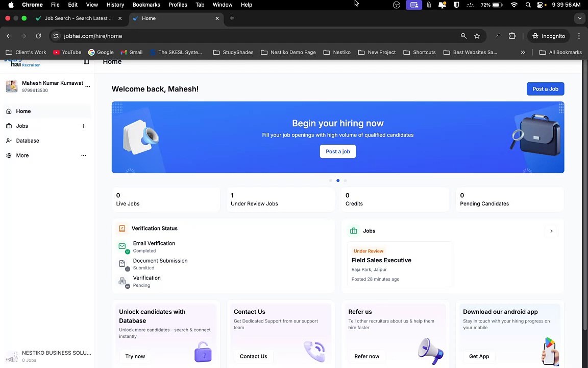Open the Window menu
Image resolution: width=588 pixels, height=368 pixels.
pos(223,5)
